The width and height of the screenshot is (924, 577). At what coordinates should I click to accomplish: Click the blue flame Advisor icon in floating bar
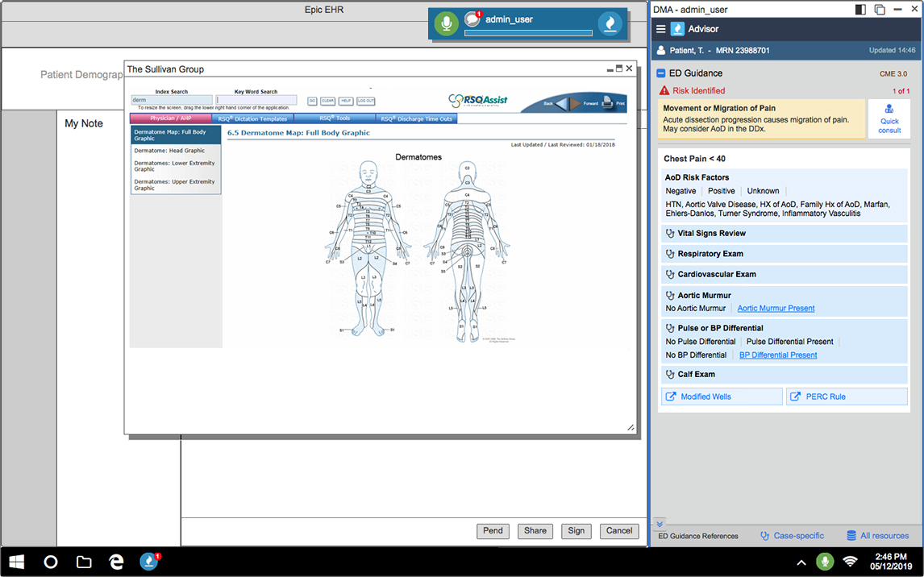610,24
